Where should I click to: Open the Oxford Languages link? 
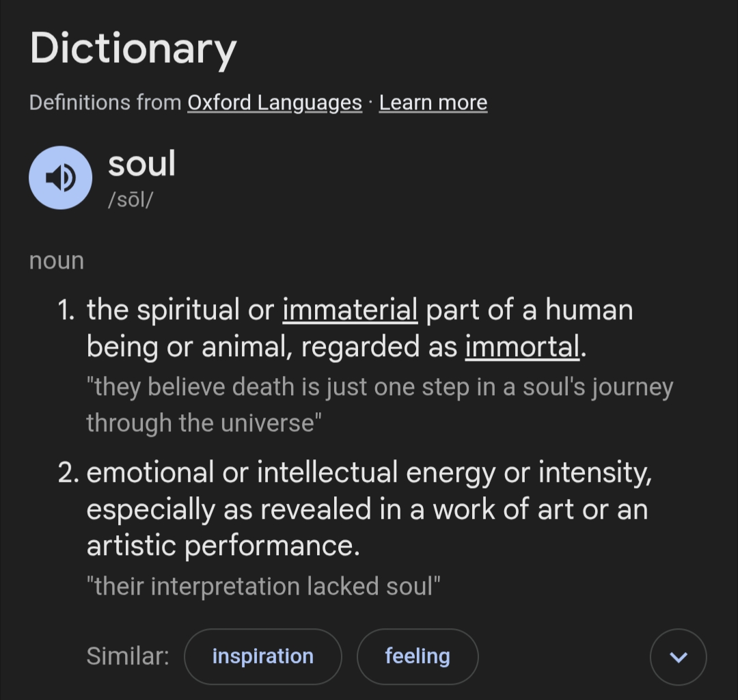click(274, 103)
